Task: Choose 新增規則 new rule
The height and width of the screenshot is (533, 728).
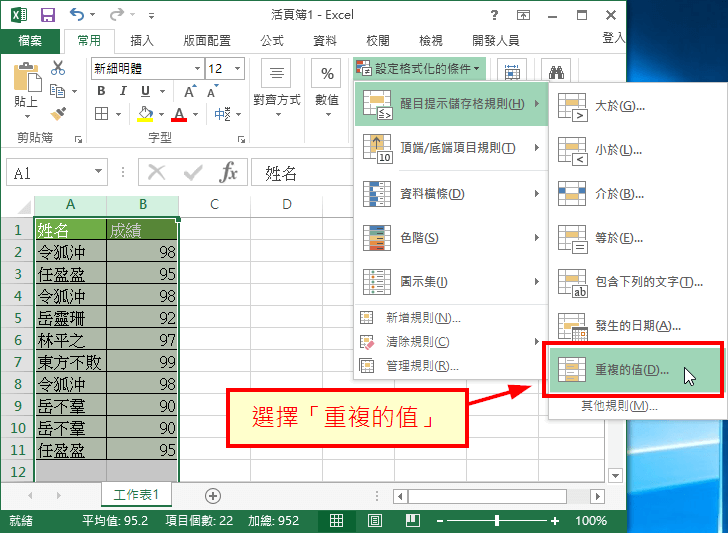Action: [x=451, y=318]
